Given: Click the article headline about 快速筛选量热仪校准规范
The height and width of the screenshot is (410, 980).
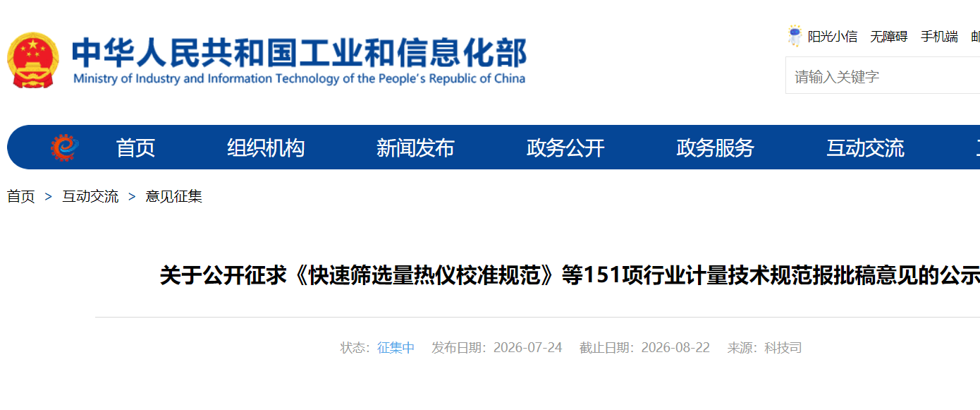Looking at the screenshot, I should point(570,276).
